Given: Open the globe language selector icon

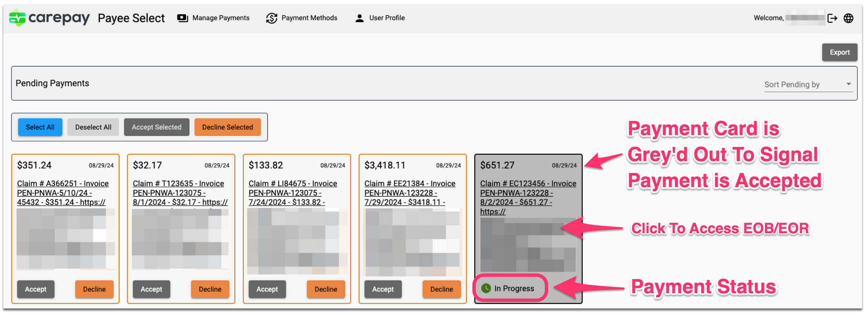Looking at the screenshot, I should pyautogui.click(x=848, y=18).
